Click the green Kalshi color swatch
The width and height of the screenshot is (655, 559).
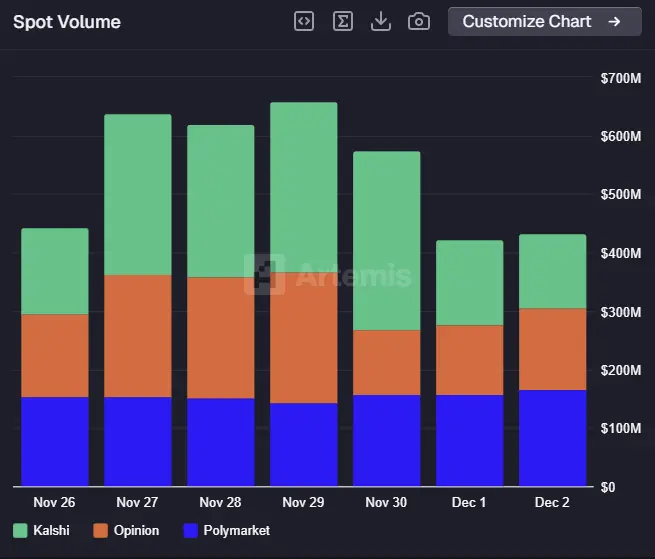[x=20, y=530]
